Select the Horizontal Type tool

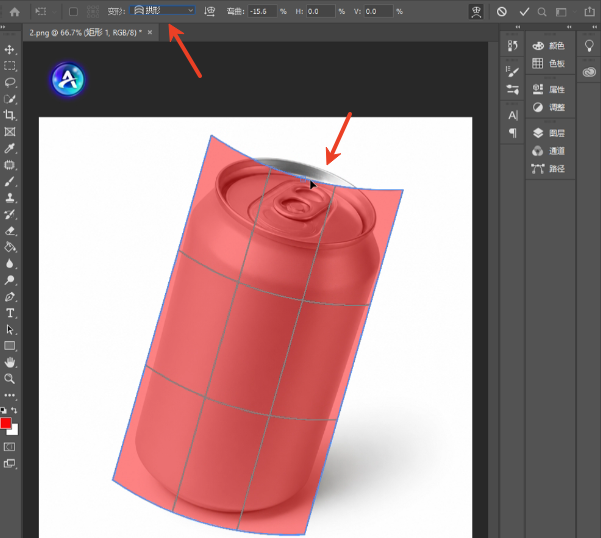[10, 313]
